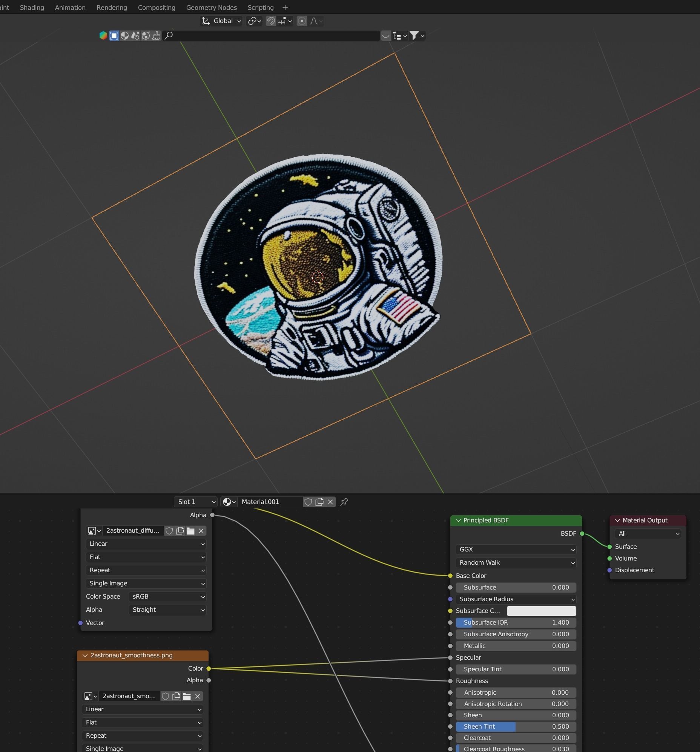Open the Scripting workspace tab

coord(261,8)
